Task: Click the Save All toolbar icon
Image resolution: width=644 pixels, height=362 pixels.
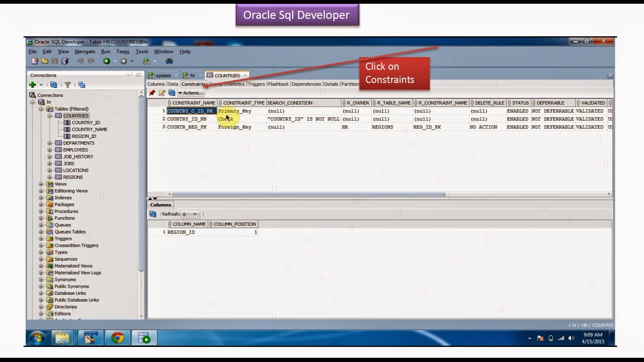Action: click(65, 61)
